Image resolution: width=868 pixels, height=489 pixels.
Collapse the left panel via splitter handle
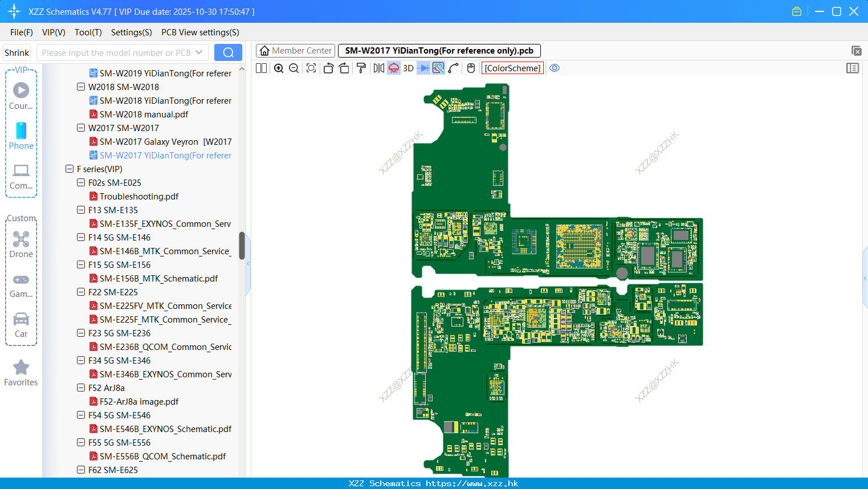pos(248,263)
